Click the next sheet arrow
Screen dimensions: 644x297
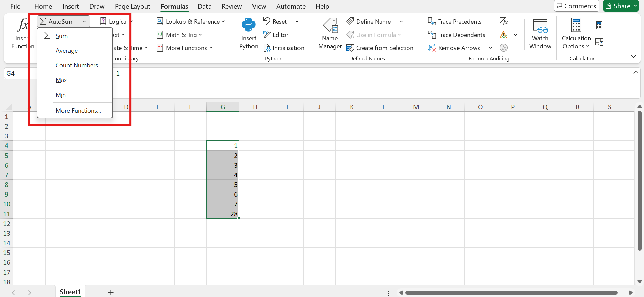click(x=30, y=292)
